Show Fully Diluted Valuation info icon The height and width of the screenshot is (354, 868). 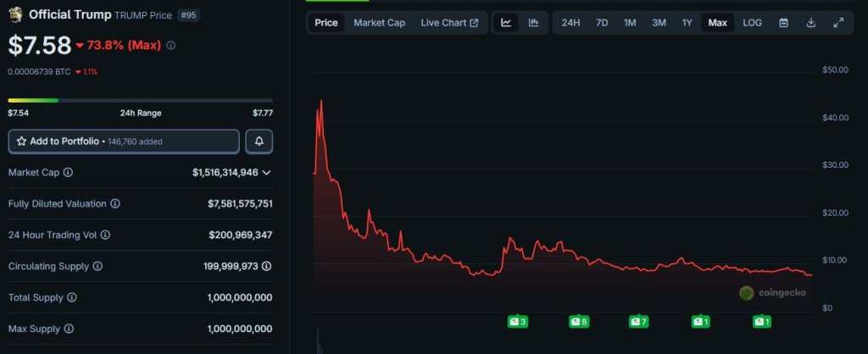114,203
